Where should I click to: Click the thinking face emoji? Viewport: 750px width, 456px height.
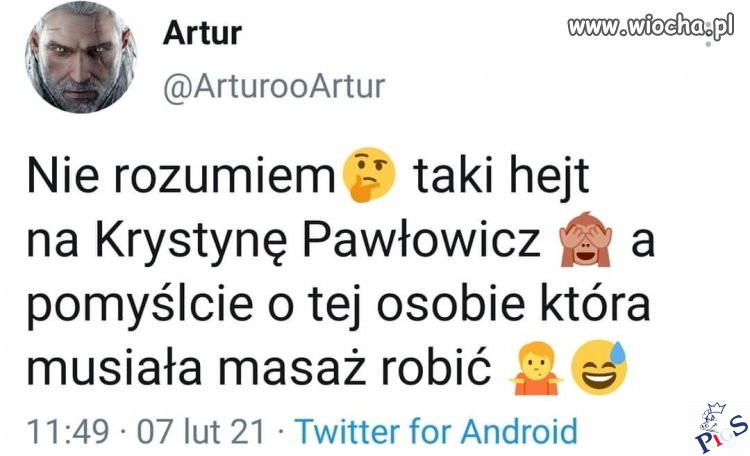[x=369, y=175]
